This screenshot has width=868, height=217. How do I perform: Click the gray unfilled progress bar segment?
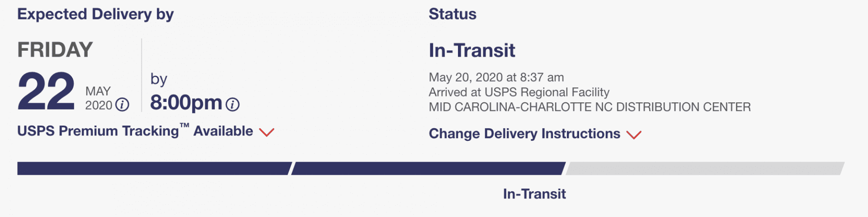[705, 169]
